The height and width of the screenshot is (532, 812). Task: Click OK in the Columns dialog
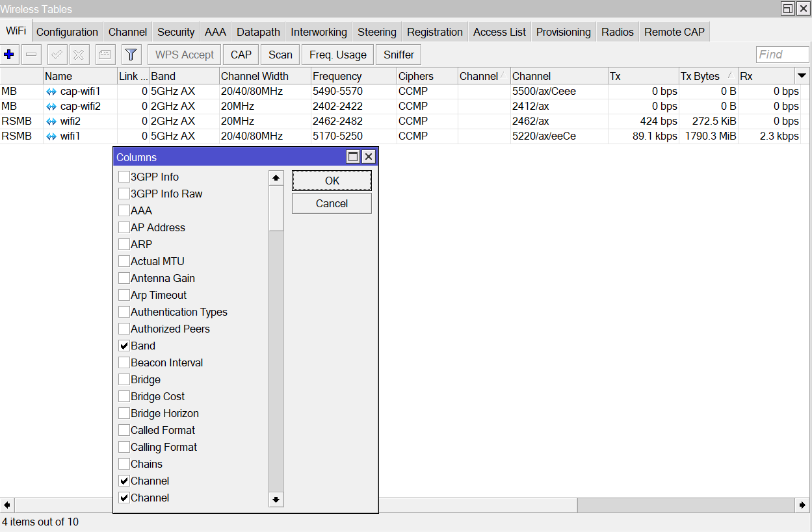click(x=332, y=181)
